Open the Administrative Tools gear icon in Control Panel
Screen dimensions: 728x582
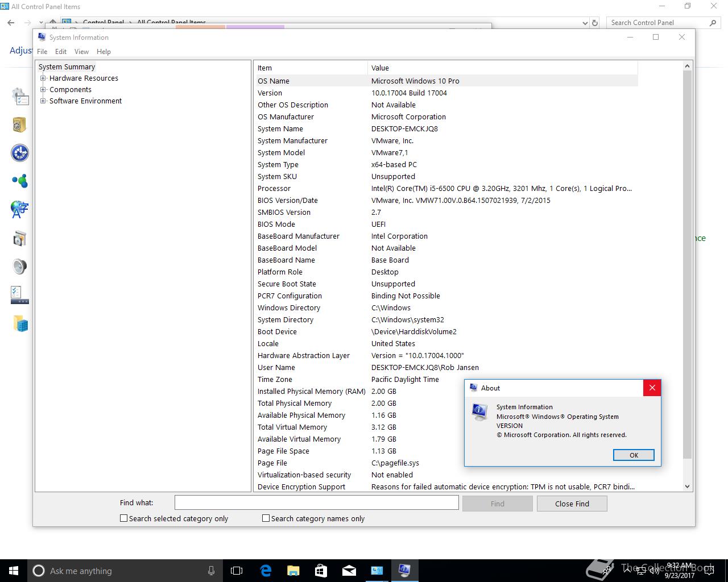[20, 97]
